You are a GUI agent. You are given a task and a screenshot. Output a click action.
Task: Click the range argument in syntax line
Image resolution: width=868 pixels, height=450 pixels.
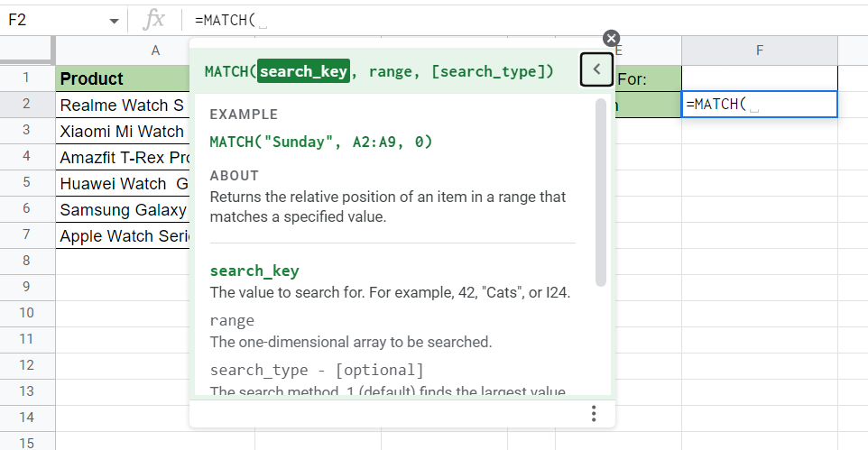[391, 72]
